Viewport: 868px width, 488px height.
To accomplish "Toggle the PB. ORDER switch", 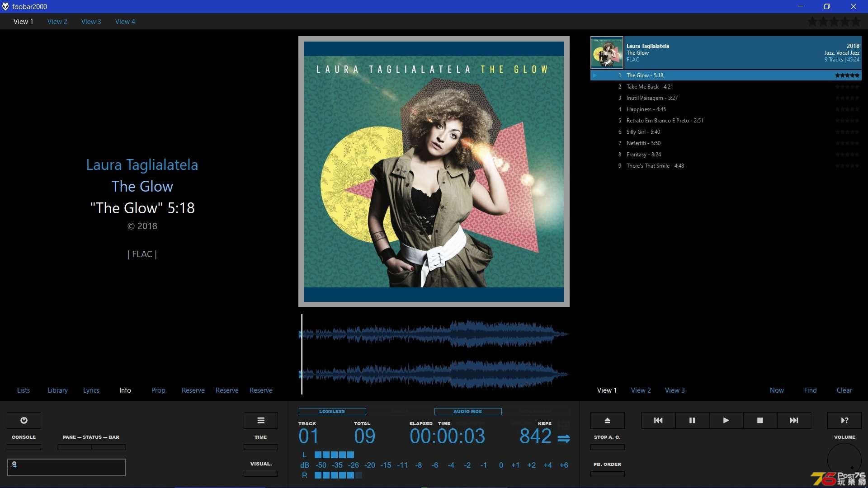I will tap(608, 474).
